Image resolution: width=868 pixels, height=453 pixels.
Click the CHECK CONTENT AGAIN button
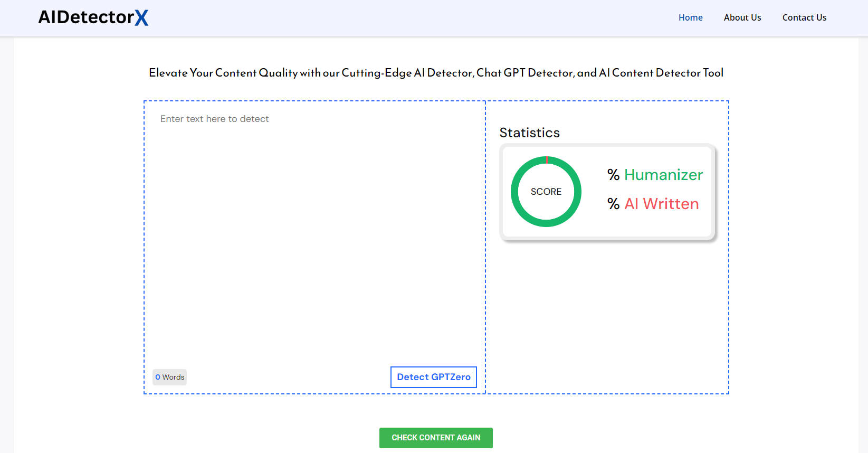[436, 438]
